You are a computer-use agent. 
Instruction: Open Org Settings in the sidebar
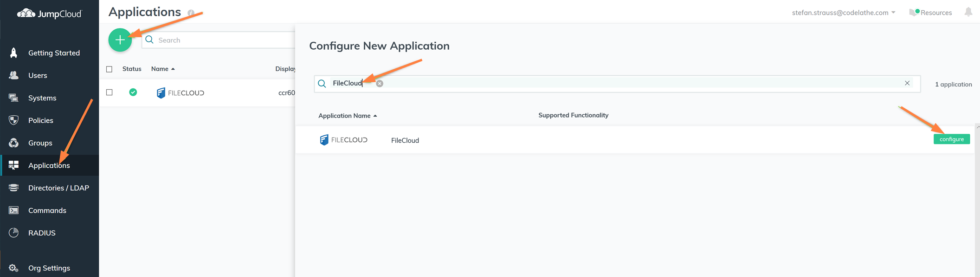(49, 268)
